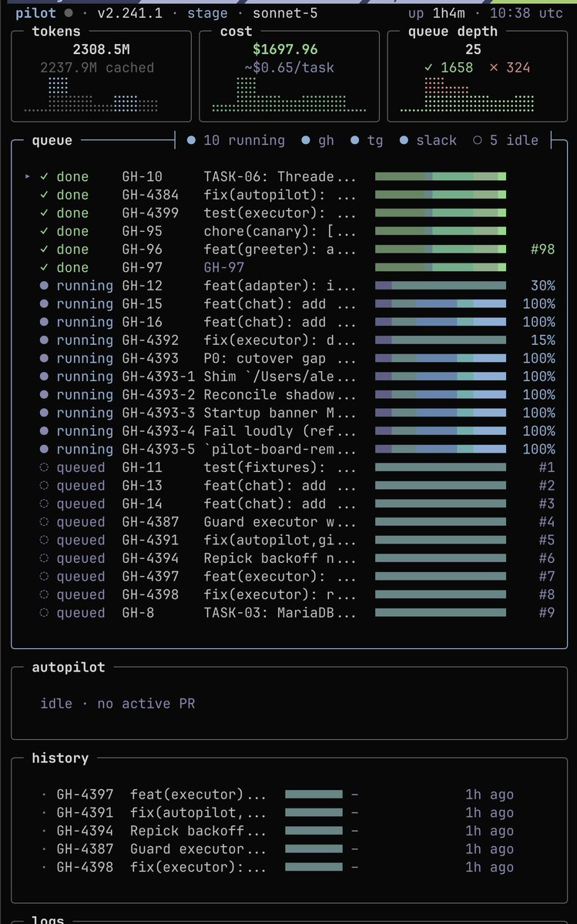Click the checkmark icon on GH-4384 row
577x924 pixels.
click(45, 195)
